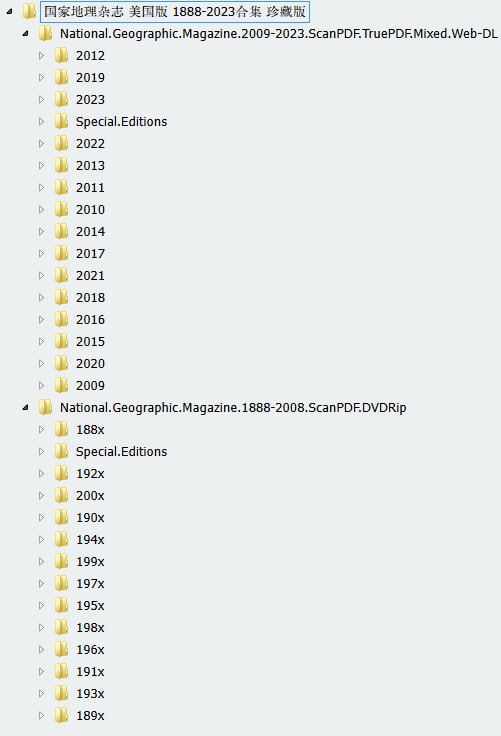Viewport: 501px width, 736px height.
Task: Select the 188x folder icon
Action: click(x=61, y=429)
